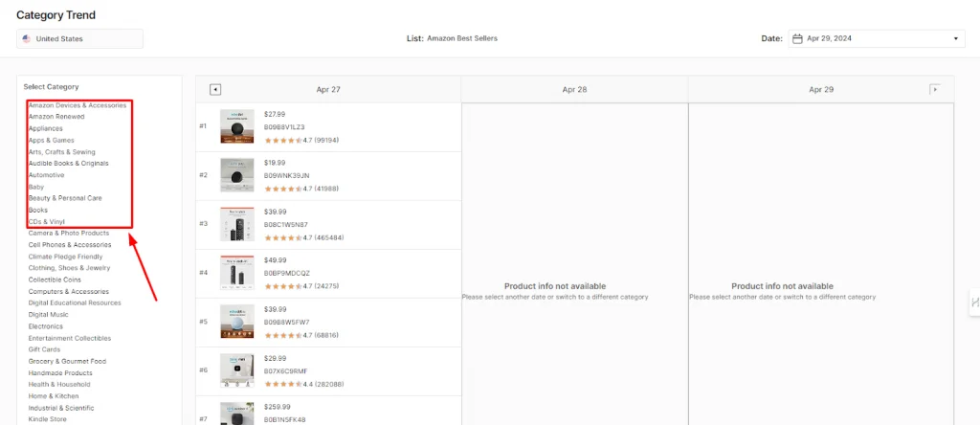Select the Gift Cards category

coord(44,350)
